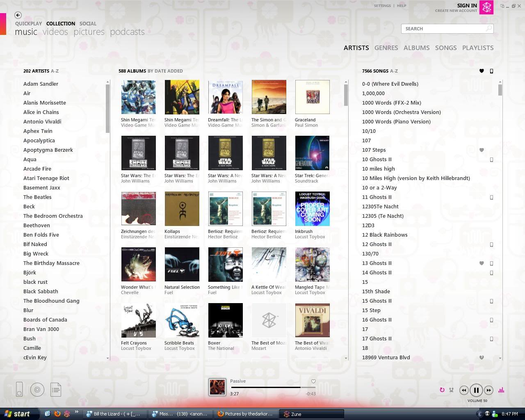Switch to the Playlists view
The width and height of the screenshot is (525, 420).
tap(478, 48)
